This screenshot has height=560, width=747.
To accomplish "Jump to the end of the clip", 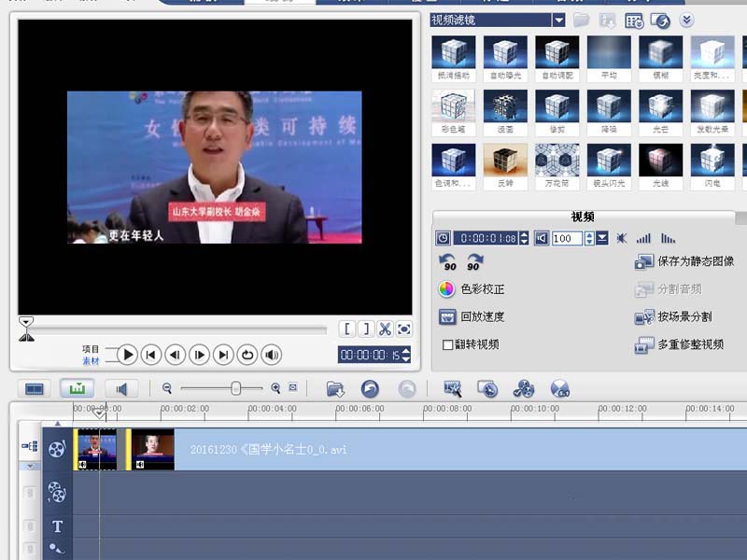I will pos(223,355).
